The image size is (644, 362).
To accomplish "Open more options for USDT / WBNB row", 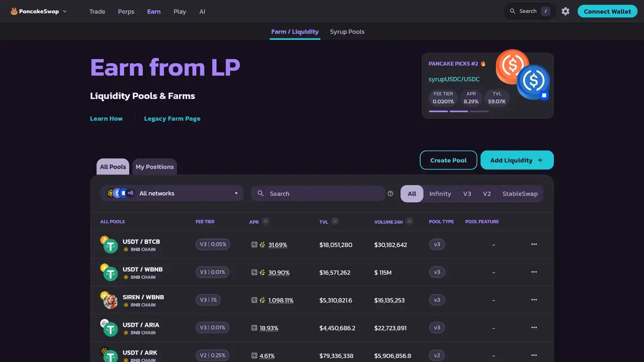I will click(x=534, y=272).
